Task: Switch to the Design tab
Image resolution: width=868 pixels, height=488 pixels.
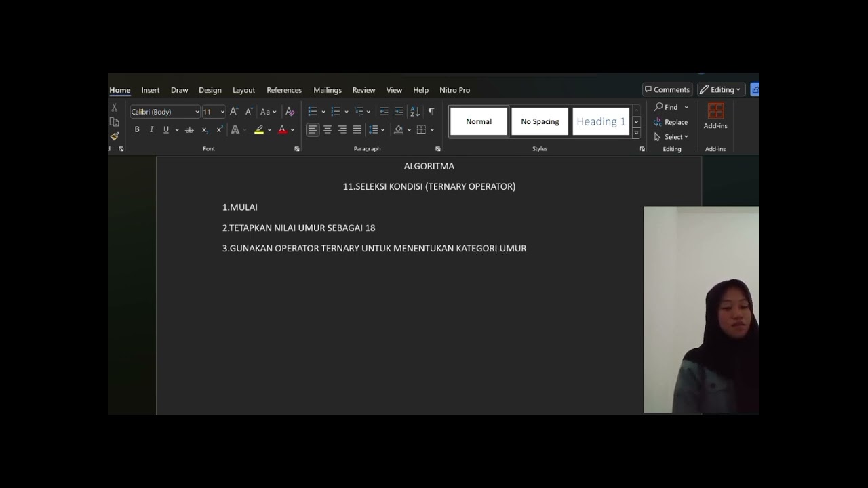Action: [x=210, y=90]
